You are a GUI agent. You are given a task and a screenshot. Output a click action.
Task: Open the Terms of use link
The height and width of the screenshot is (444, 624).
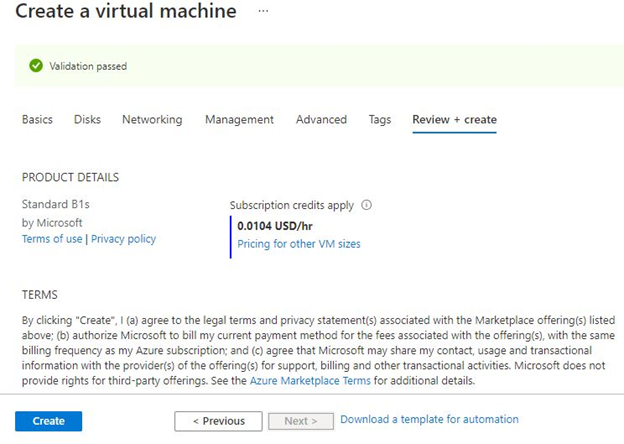[52, 239]
